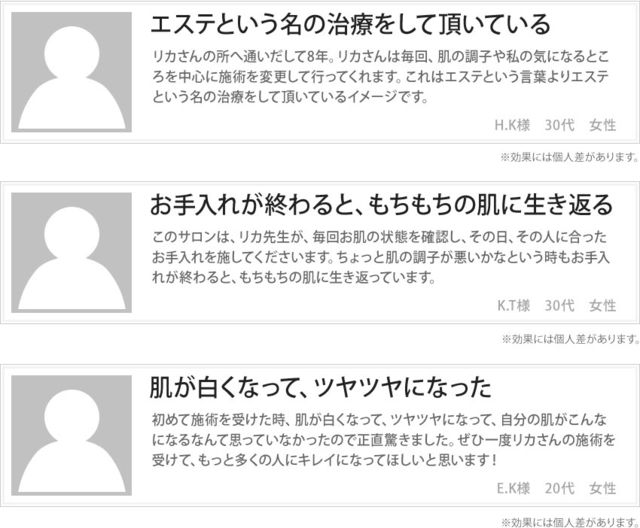The width and height of the screenshot is (640, 528).
Task: Click the E.K様 20代 女性 reviewer label
Action: pyautogui.click(x=556, y=488)
